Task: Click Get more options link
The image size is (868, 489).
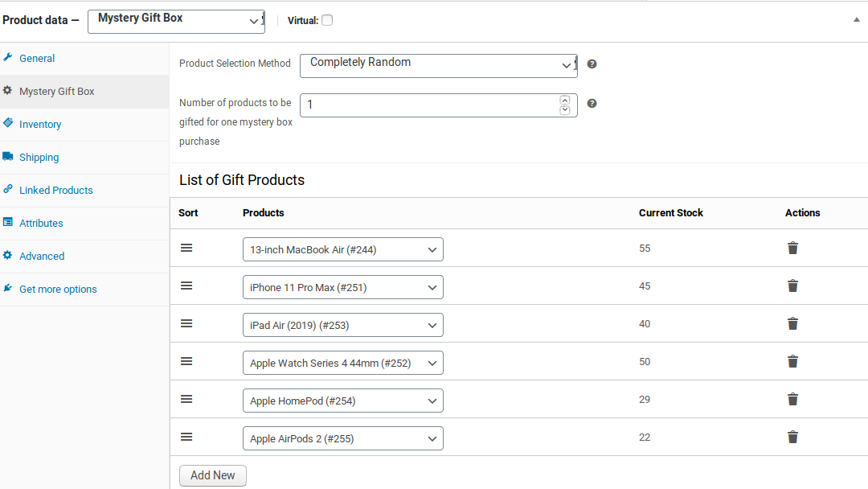Action: click(58, 289)
